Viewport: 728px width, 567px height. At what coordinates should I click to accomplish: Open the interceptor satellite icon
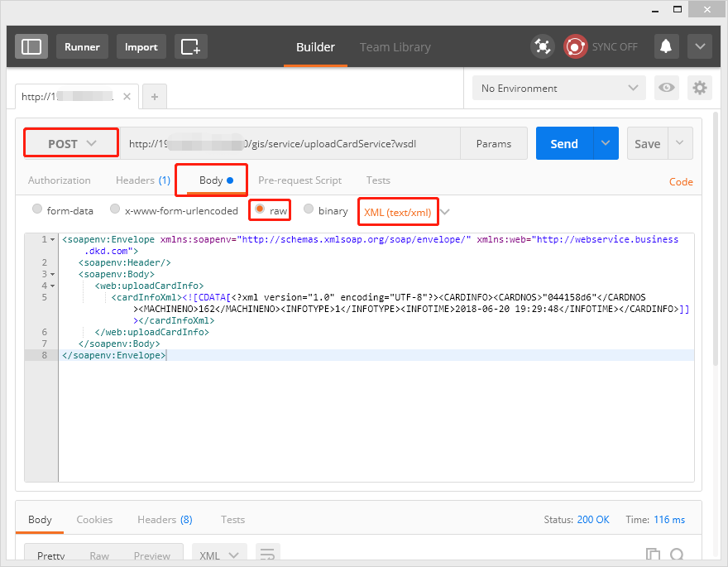coord(543,46)
